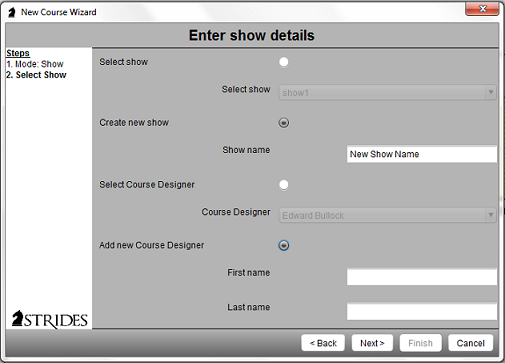Click the 'Last name' label
This screenshot has width=505, height=363.
pos(249,307)
